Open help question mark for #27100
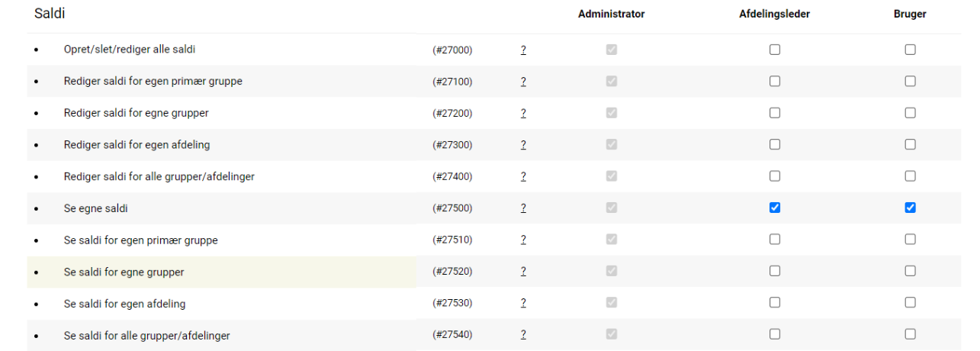 pyautogui.click(x=524, y=82)
